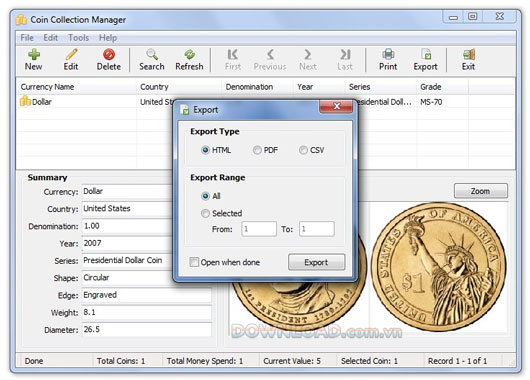Click the Print toolbar icon
The height and width of the screenshot is (380, 530).
pos(388,54)
